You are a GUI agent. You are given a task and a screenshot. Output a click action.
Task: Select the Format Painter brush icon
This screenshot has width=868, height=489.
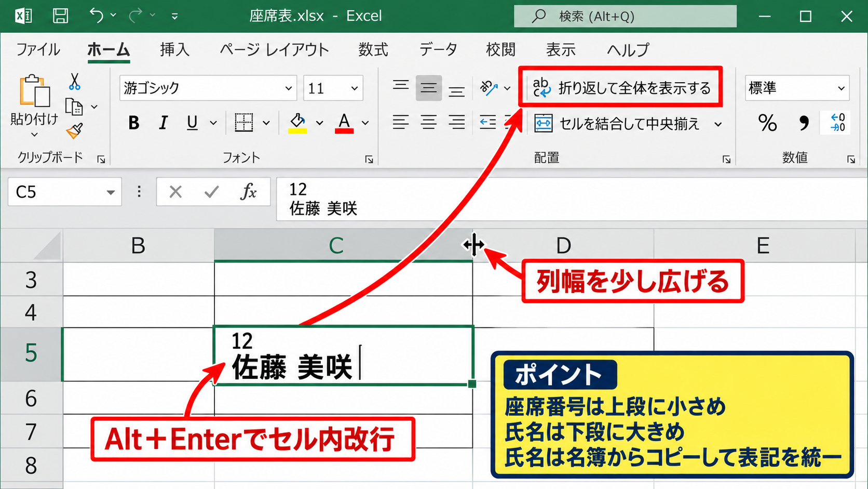click(75, 130)
